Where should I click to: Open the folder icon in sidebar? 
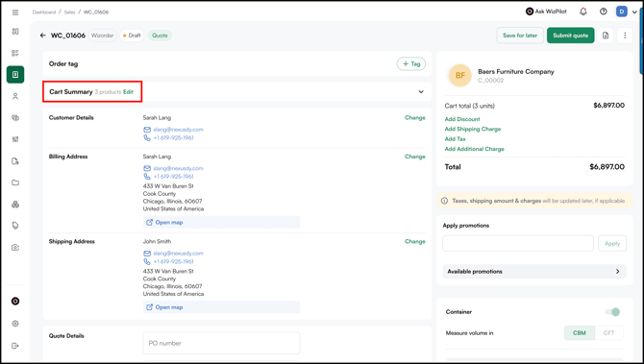[x=15, y=182]
